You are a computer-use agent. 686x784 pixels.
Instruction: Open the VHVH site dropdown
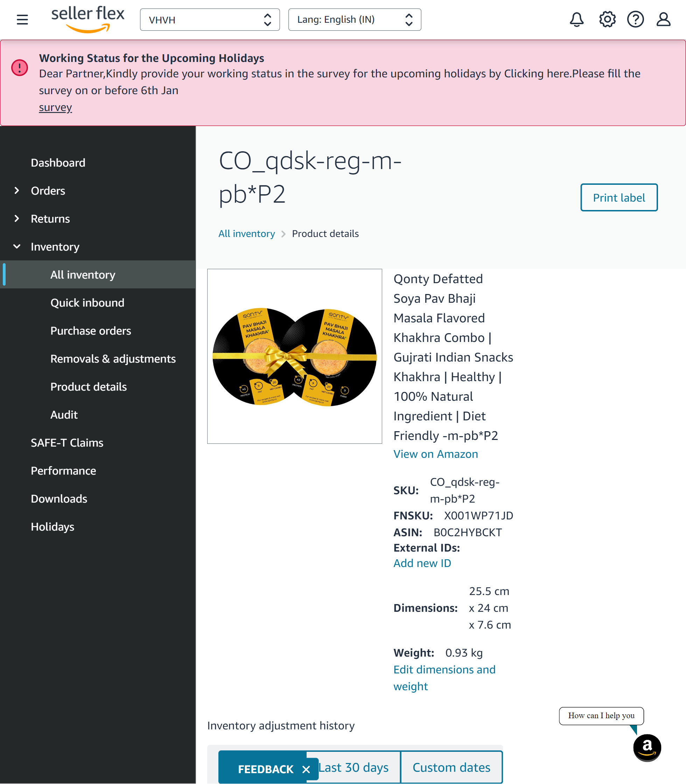[210, 20]
